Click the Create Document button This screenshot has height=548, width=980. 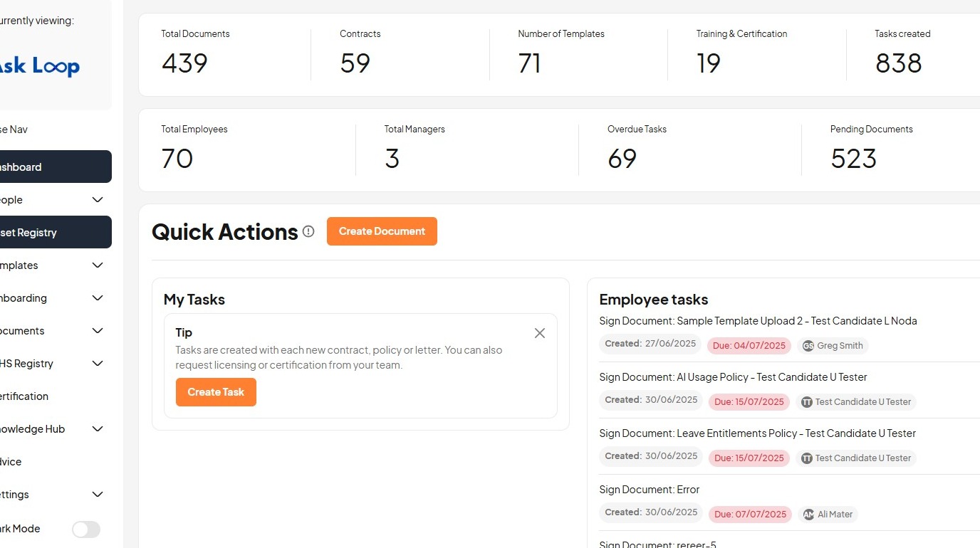point(382,231)
